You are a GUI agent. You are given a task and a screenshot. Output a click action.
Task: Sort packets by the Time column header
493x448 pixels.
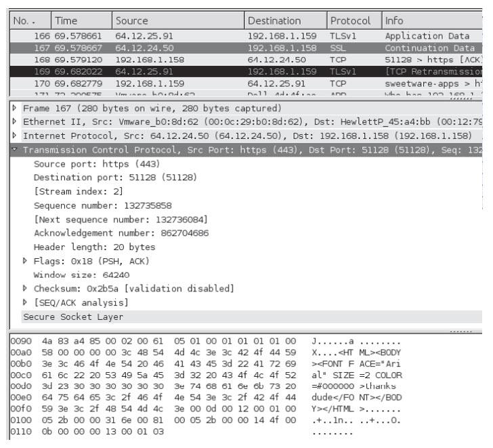coord(81,21)
